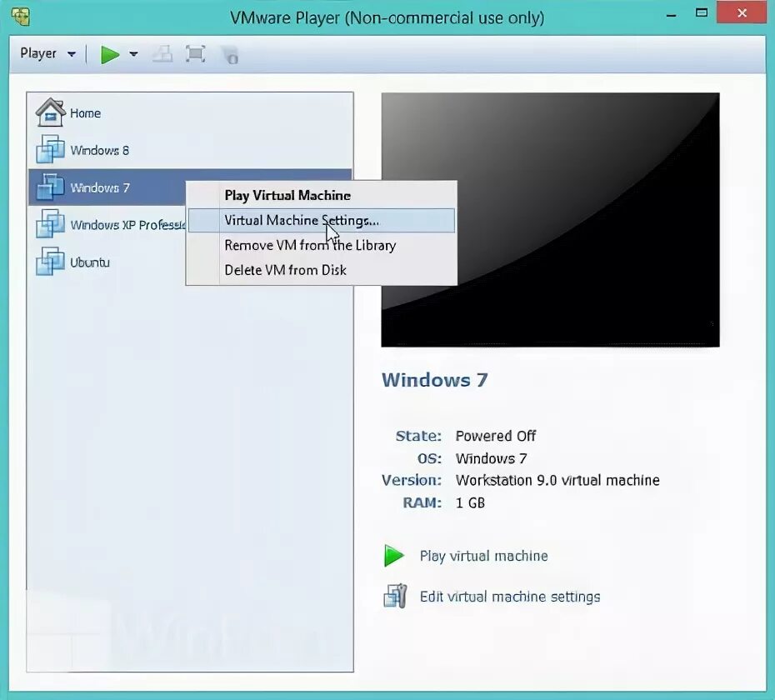
Task: Click the 1 GB RAM value
Action: pyautogui.click(x=470, y=502)
